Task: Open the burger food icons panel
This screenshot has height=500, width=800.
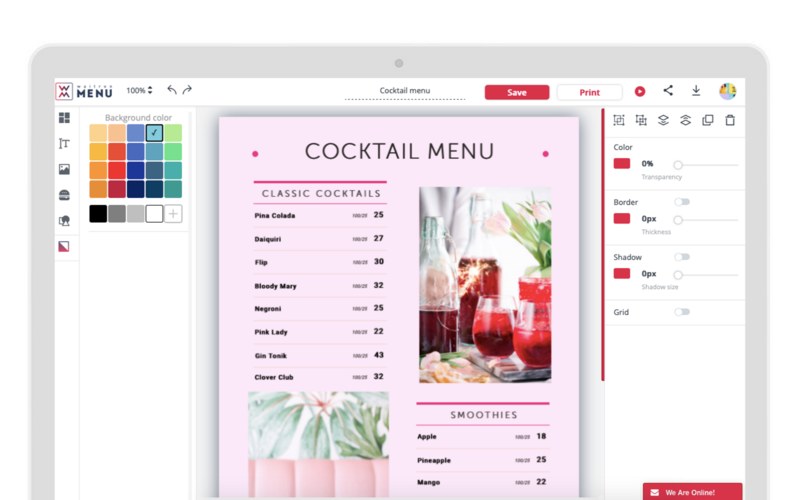Action: point(64,195)
